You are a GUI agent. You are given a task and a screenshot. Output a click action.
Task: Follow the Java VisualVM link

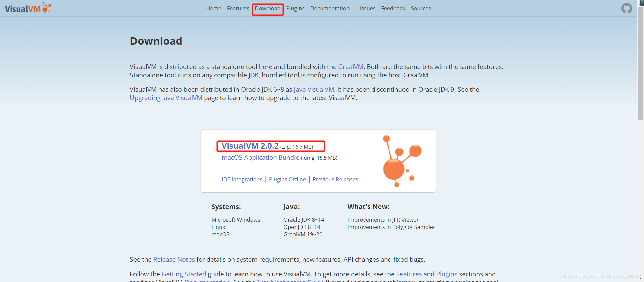coord(314,89)
